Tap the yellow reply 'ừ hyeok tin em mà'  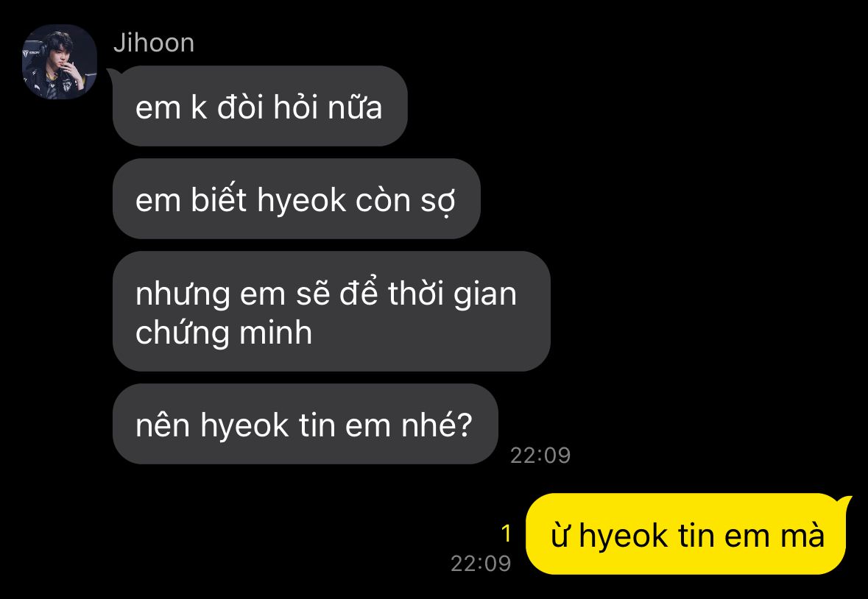pyautogui.click(x=686, y=534)
